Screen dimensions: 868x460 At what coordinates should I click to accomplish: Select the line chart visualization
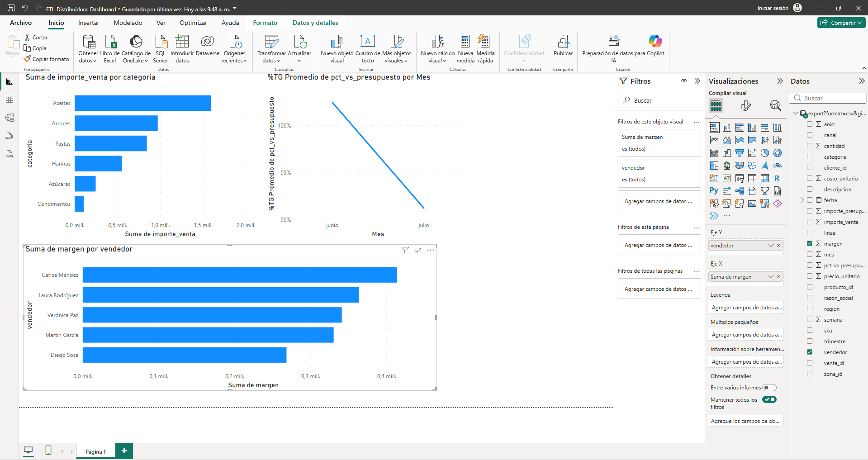click(714, 140)
